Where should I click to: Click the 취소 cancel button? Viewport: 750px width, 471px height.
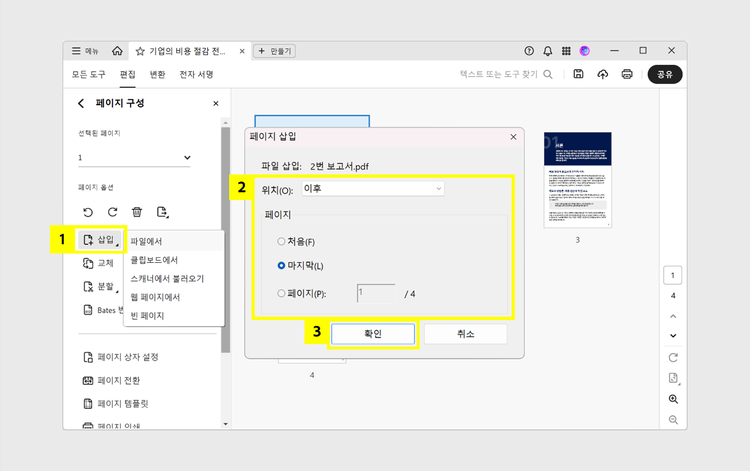point(465,334)
